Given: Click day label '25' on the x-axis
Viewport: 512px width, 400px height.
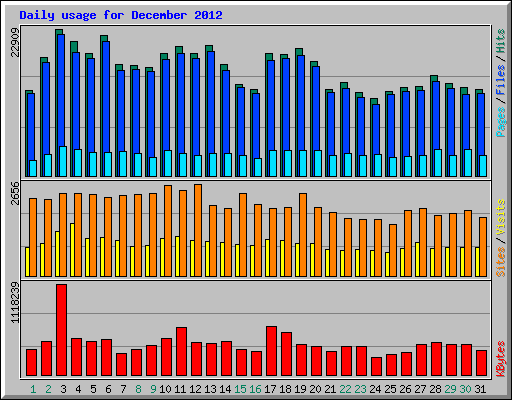Looking at the screenshot, I should (x=390, y=389).
